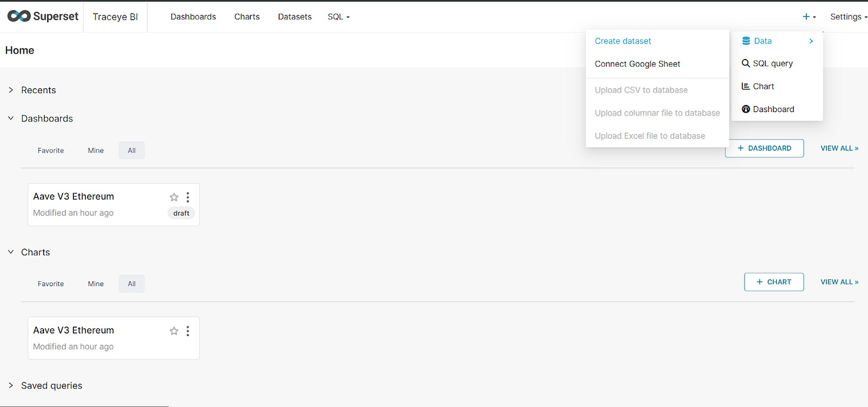Switch Charts section to All tab
The image size is (868, 407).
tap(132, 284)
